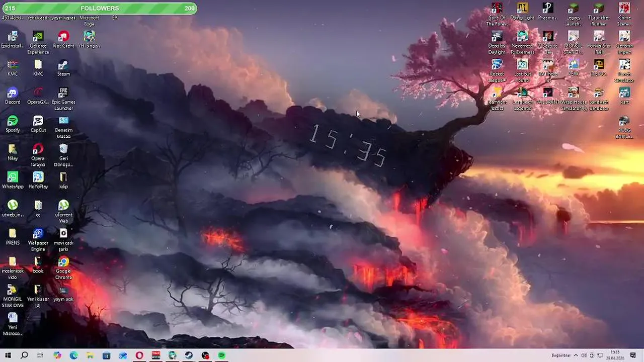Open Spotify from the taskbar
Screen dimensions: 644x362
221,355
